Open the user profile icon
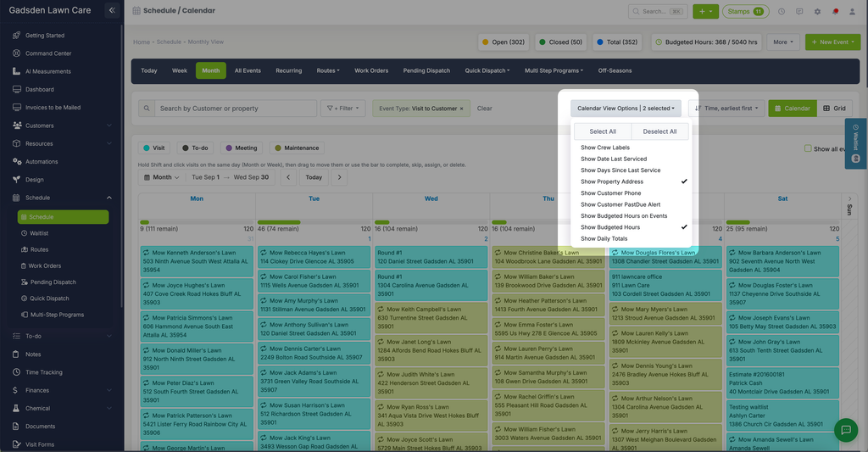This screenshot has width=868, height=452. (x=852, y=11)
